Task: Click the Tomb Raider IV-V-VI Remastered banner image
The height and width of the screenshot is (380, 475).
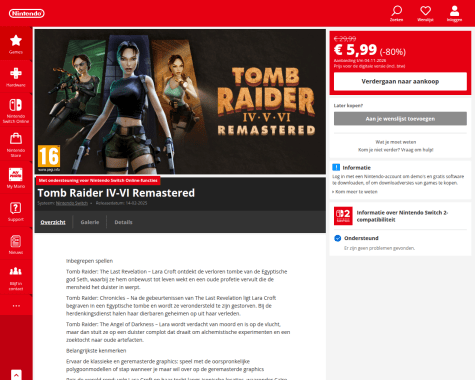Action: 180,101
